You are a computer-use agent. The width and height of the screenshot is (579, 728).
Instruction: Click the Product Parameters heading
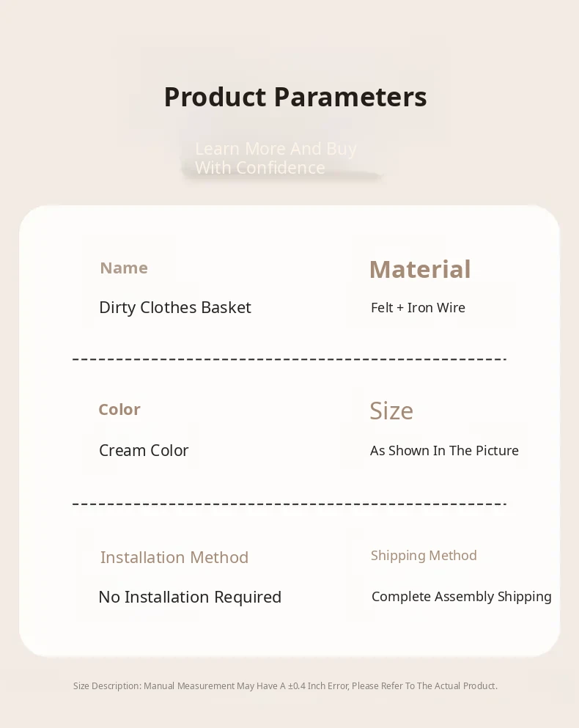coord(295,97)
